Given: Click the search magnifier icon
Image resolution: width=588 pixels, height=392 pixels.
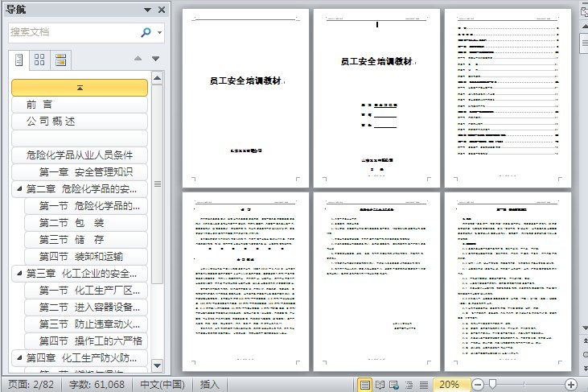Looking at the screenshot, I should pos(146,32).
